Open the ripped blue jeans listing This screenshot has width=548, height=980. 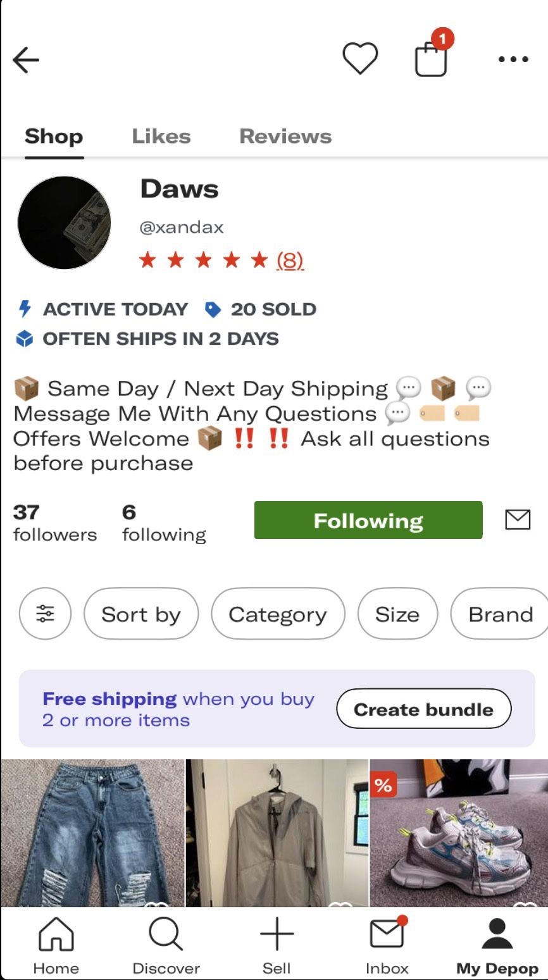(x=92, y=833)
